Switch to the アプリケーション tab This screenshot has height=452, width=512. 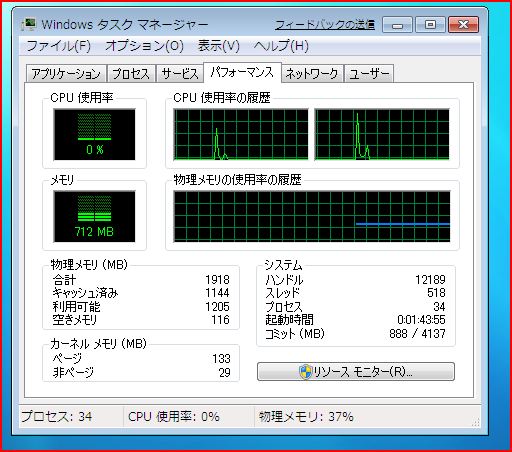coord(66,73)
